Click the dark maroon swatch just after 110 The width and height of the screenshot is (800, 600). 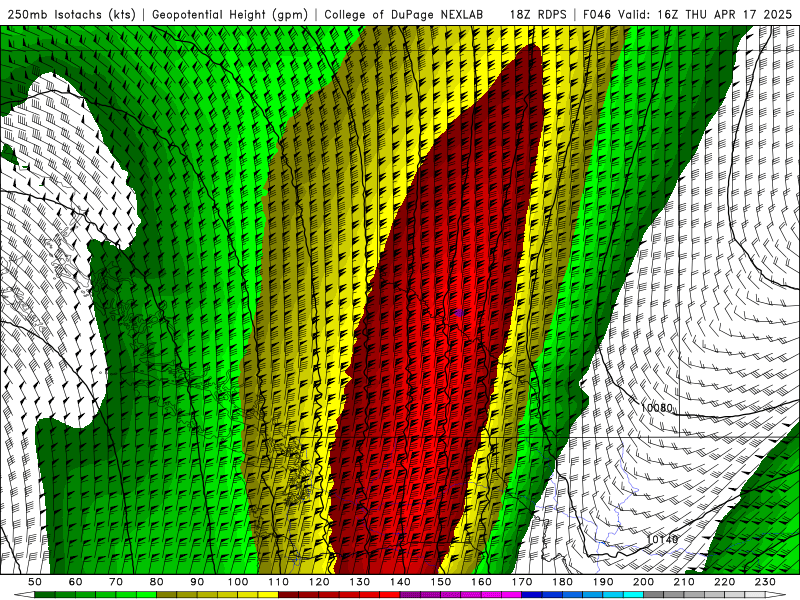pos(288,594)
